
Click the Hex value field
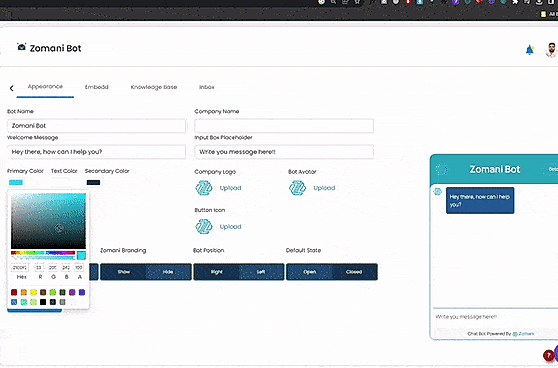20,267
